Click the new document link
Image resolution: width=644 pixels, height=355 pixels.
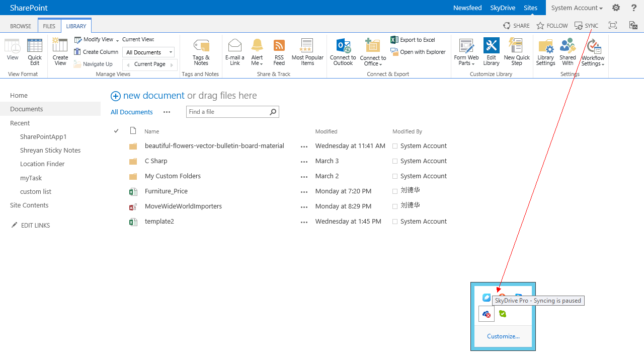pos(153,96)
